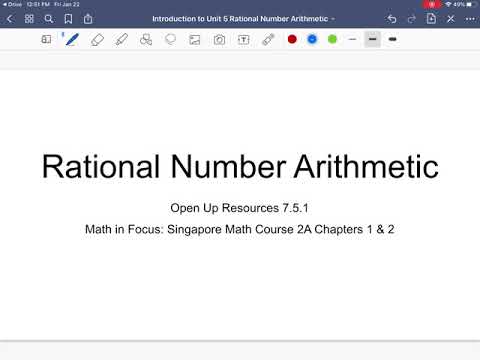Select the laser pointer tool
This screenshot has width=480, height=360.
pos(268,39)
